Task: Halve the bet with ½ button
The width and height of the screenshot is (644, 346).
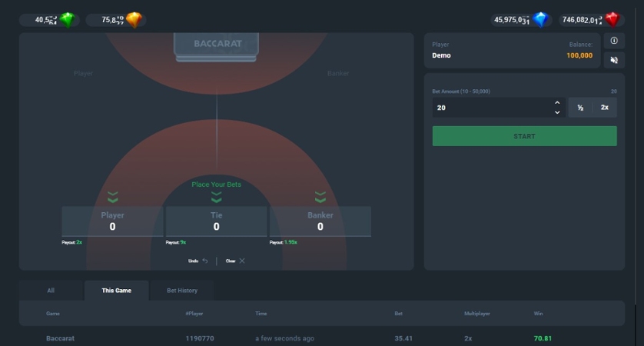Action: [x=580, y=108]
